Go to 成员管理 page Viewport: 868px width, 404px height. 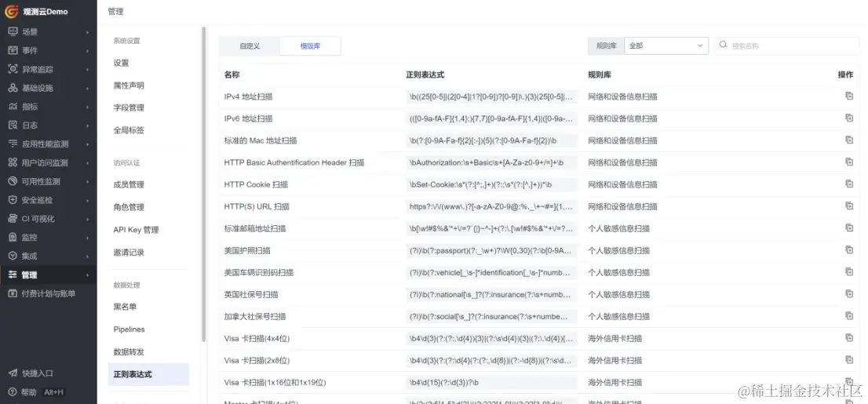129,184
